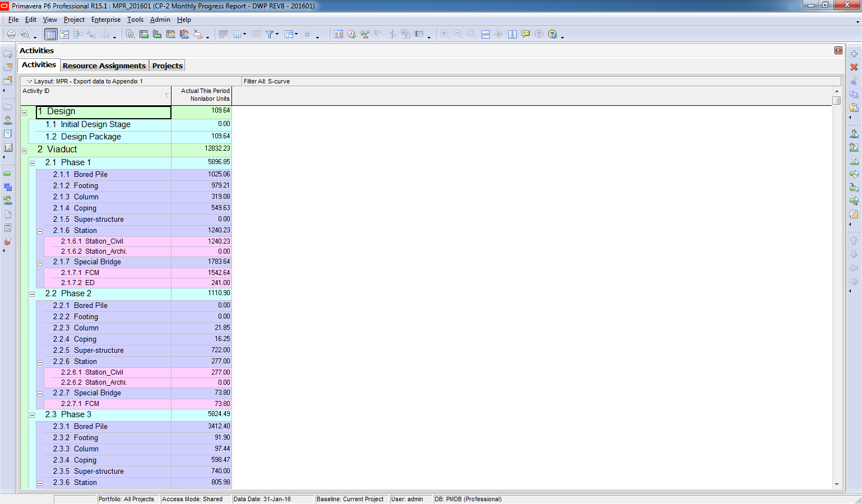Collapse the 2.1 Phase 1 group
Screen dimensions: 862x504
point(33,163)
